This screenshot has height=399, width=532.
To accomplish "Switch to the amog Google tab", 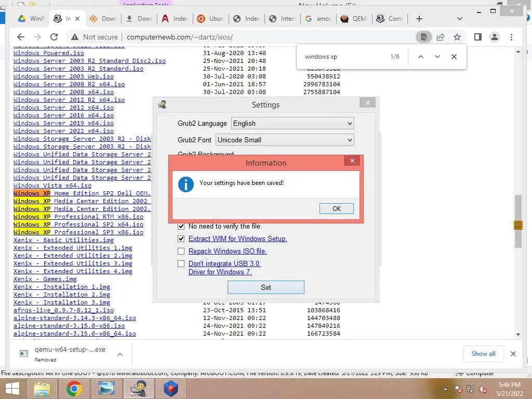I will 318,19.
